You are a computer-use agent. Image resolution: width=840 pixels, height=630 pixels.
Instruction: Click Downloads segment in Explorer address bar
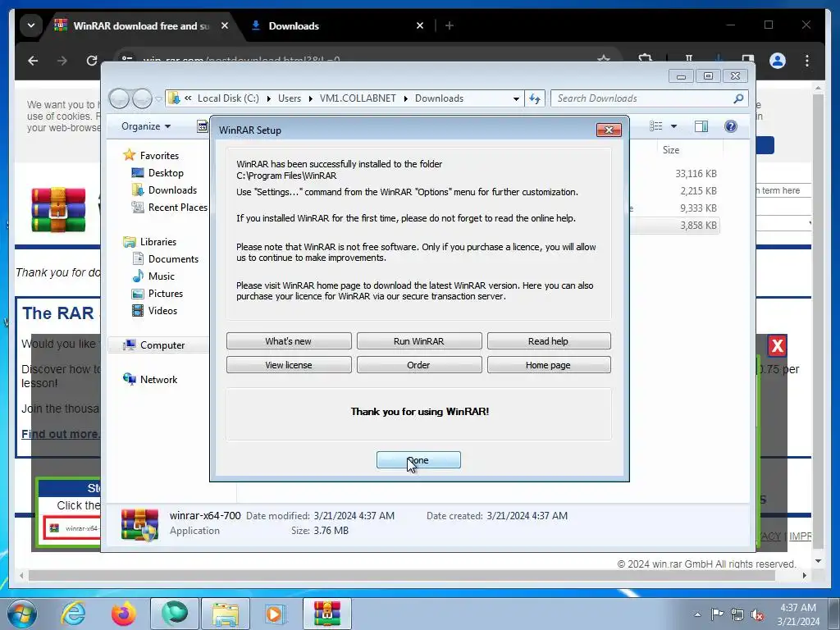click(x=440, y=98)
